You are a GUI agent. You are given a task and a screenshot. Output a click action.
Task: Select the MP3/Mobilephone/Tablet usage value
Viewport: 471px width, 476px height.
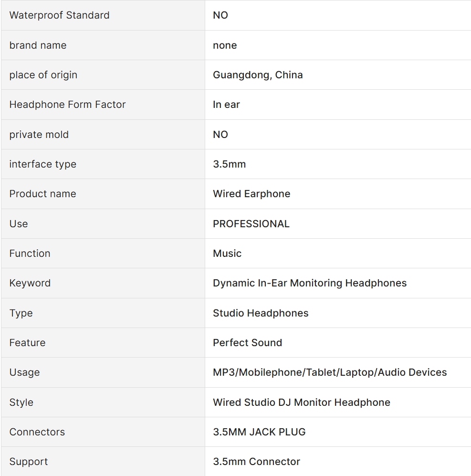pyautogui.click(x=330, y=372)
